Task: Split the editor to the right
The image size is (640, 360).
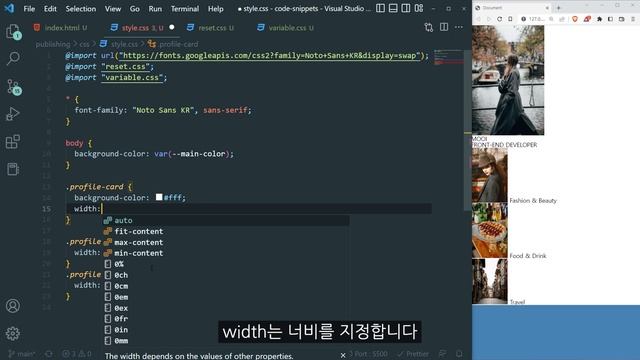Action: [444, 27]
